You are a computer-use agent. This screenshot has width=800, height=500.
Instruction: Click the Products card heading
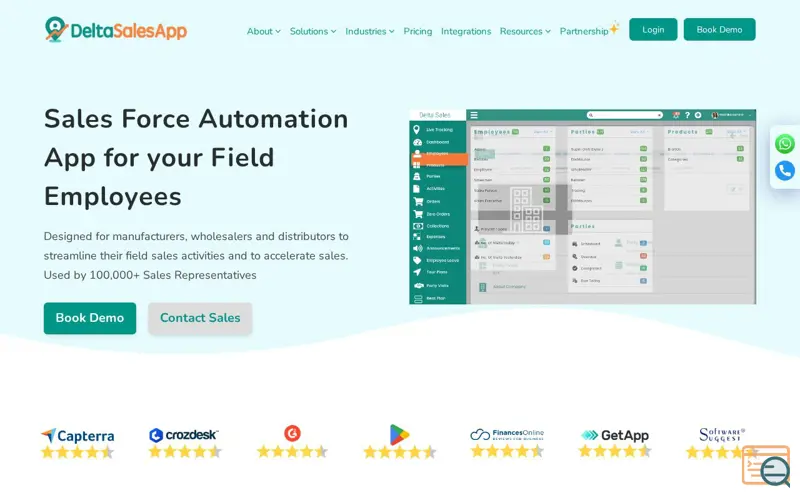pos(683,132)
